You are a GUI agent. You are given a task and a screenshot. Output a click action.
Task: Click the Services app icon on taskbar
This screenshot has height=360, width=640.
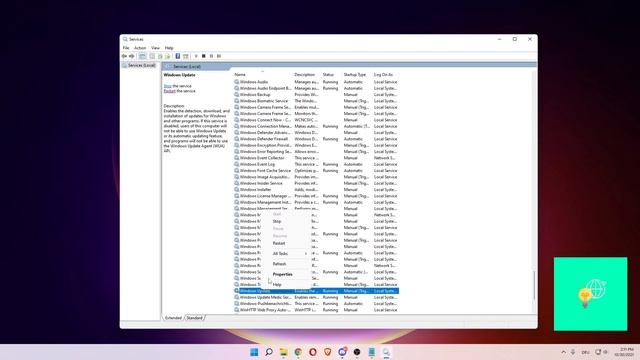tap(386, 352)
